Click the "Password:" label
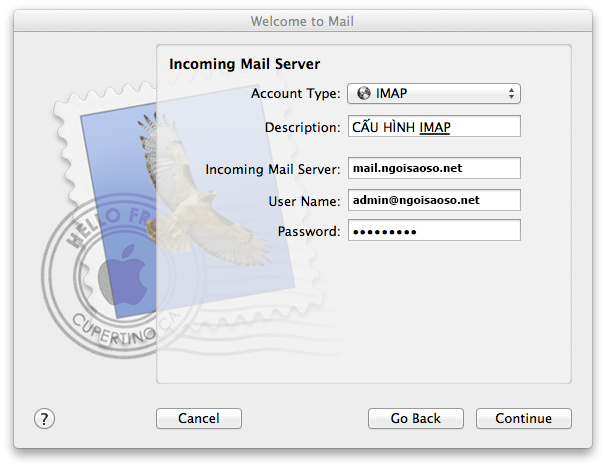Image resolution: width=606 pixels, height=468 pixels. point(309,231)
